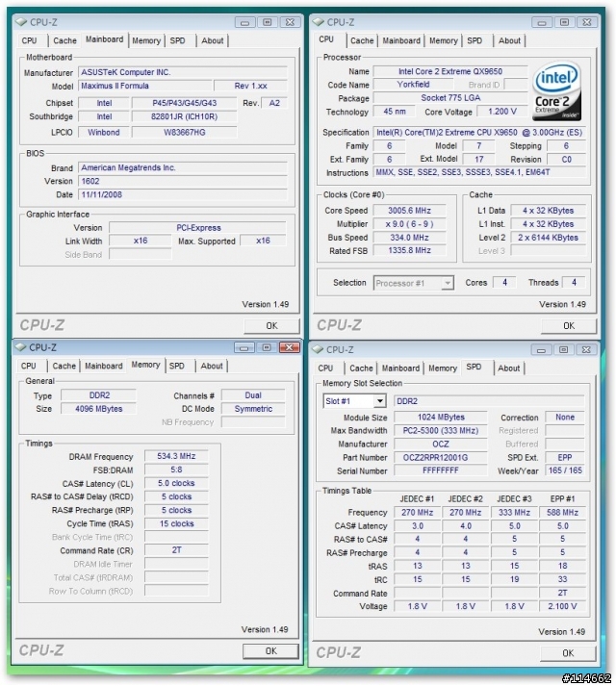Minimize the Memory CPU-Z window
The image size is (616, 686).
coord(244,348)
